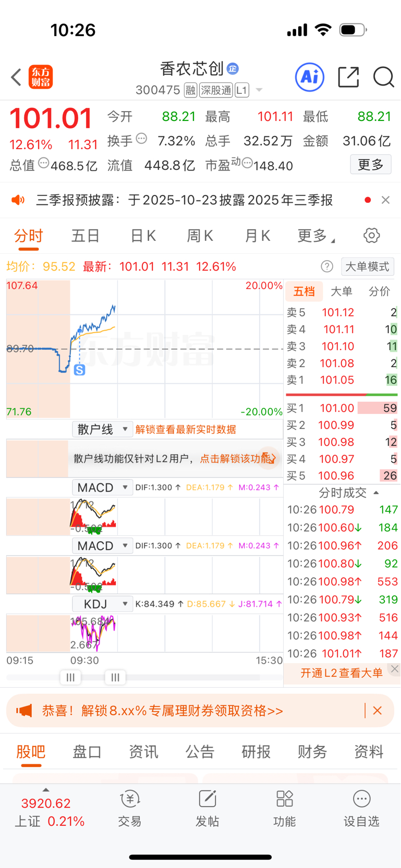Screen dimensions: 401x868
Task: Switch to 周K chart tab
Action: tap(200, 236)
